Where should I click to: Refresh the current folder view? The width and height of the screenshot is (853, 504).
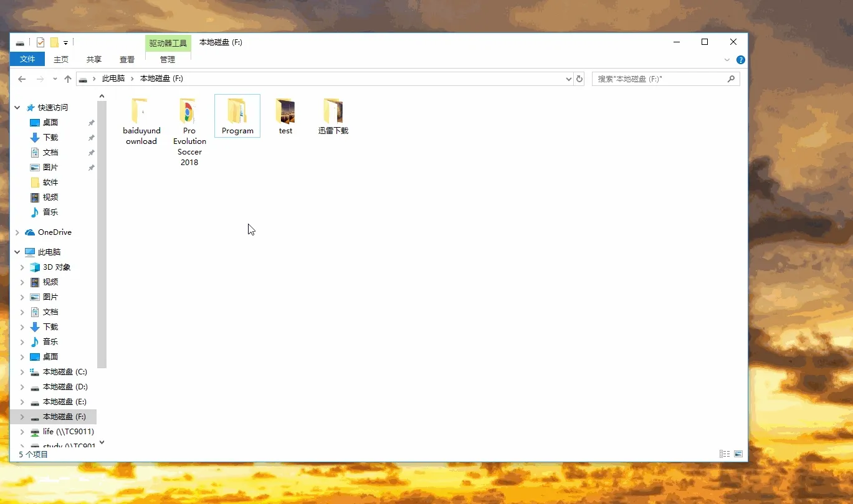[x=579, y=78]
